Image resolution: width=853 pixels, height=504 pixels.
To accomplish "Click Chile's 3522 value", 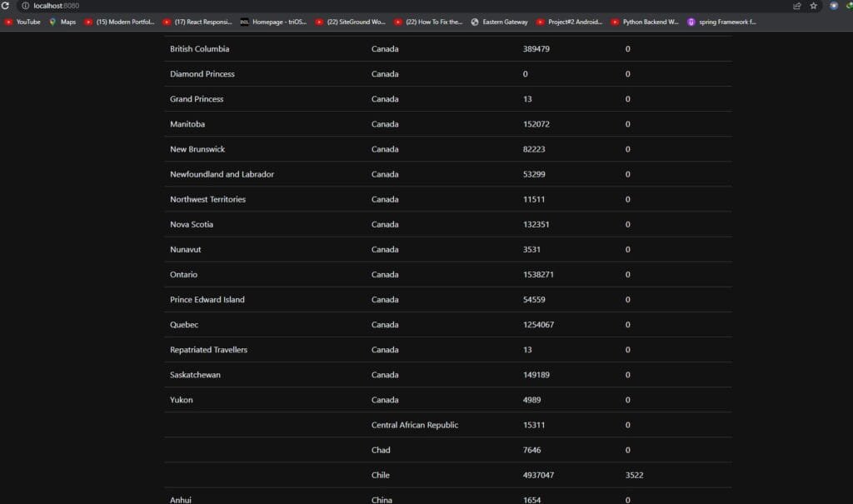I will pyautogui.click(x=634, y=476).
